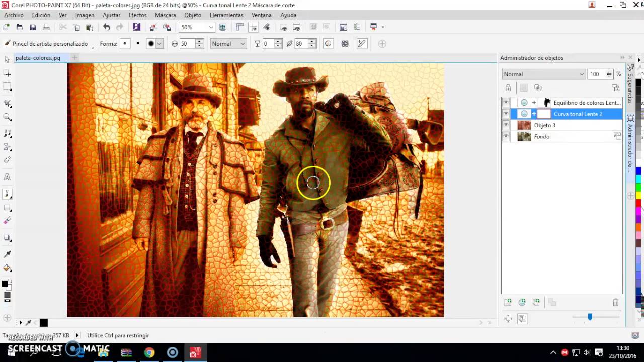Hide the Objeto 3 layer

[506, 125]
